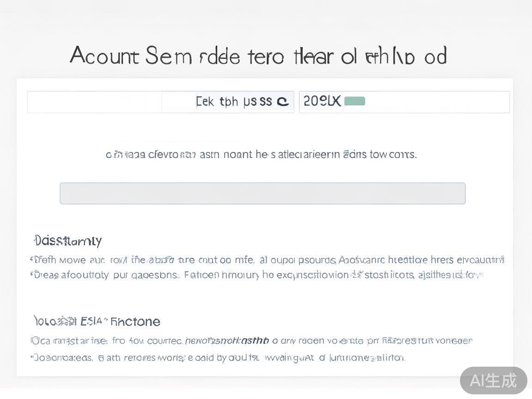
Task: Click the line starting "Joaonoaeas"
Action: point(218,357)
